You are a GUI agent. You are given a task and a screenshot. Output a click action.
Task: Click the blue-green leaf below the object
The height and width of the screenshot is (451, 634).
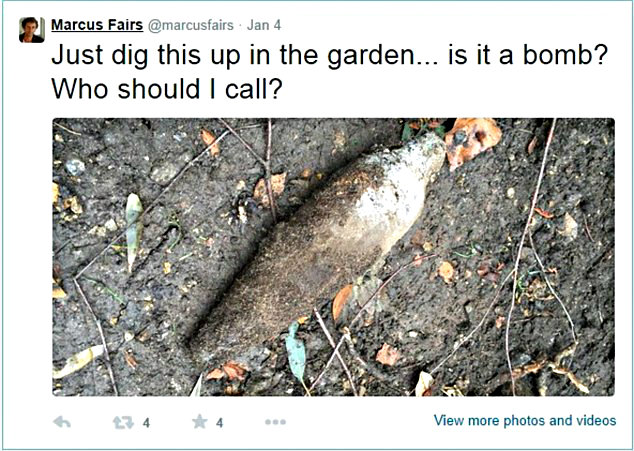(x=296, y=352)
